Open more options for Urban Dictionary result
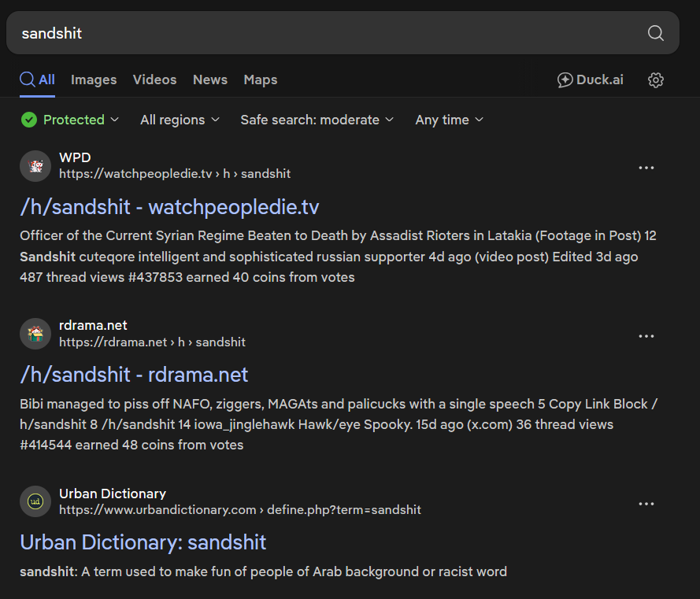The width and height of the screenshot is (700, 599). click(x=646, y=504)
